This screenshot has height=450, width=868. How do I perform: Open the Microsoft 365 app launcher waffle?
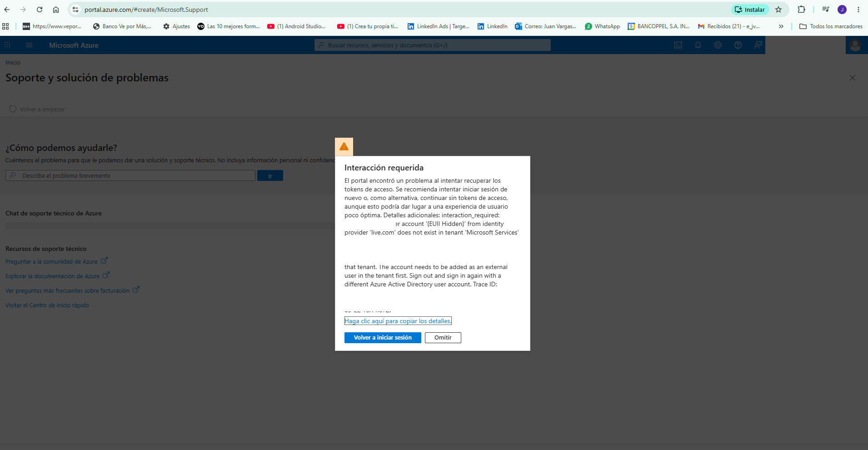7,45
